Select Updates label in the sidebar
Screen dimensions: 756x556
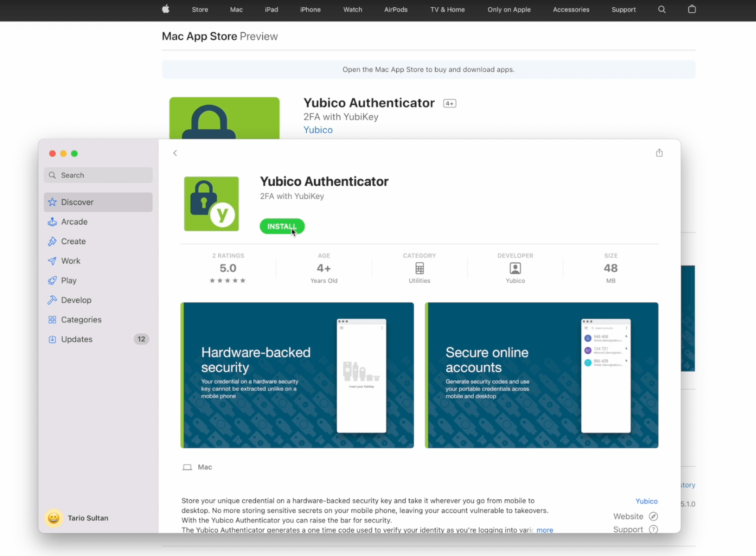pyautogui.click(x=77, y=339)
